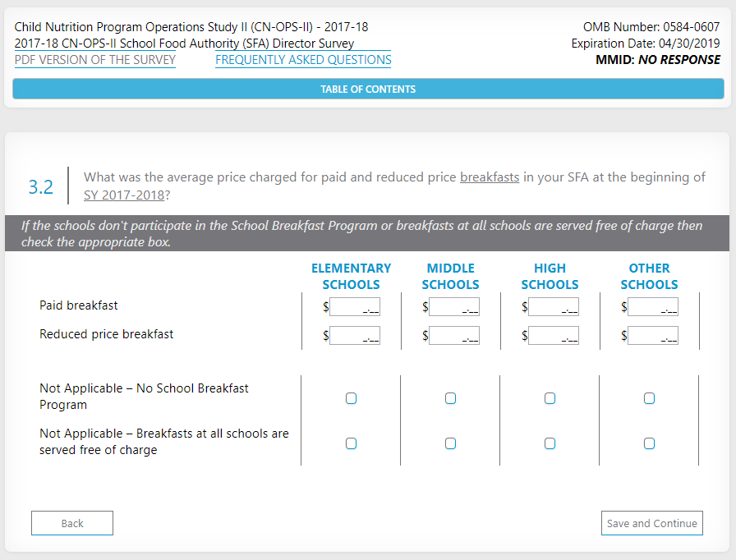This screenshot has width=736, height=560.
Task: Click Save and Continue
Action: [652, 523]
